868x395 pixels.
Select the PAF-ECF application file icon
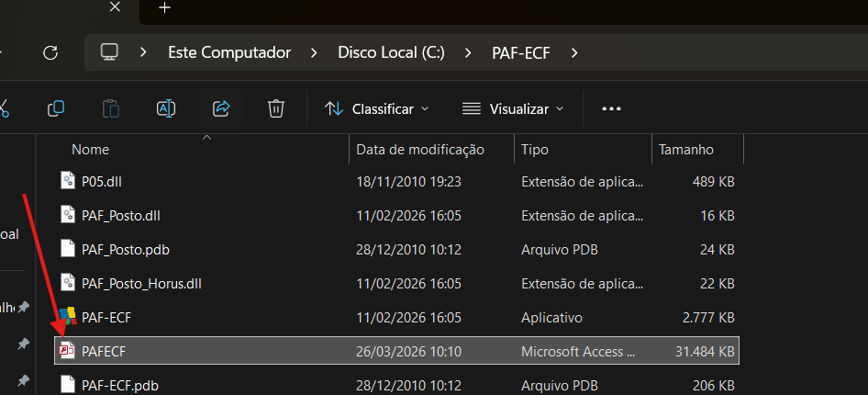(67, 317)
